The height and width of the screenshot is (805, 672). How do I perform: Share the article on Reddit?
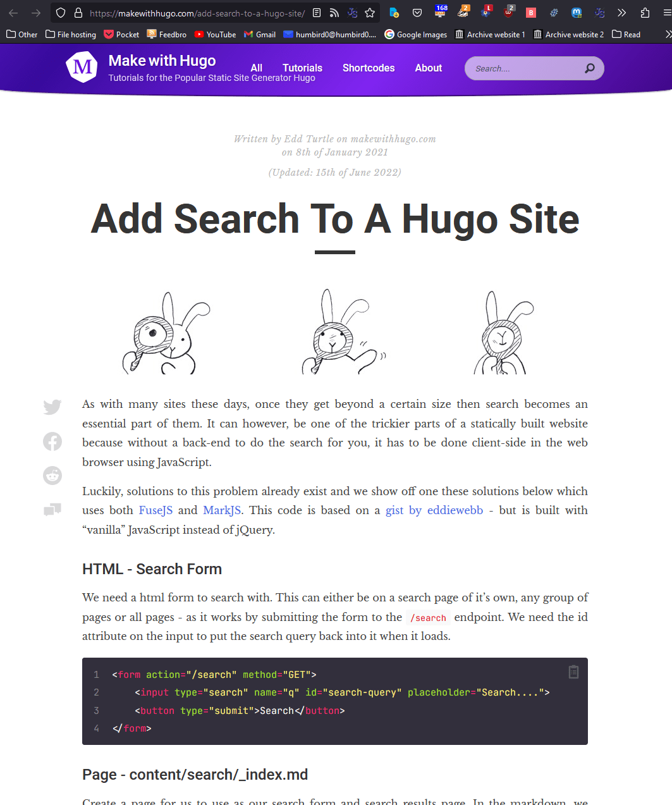coord(52,475)
